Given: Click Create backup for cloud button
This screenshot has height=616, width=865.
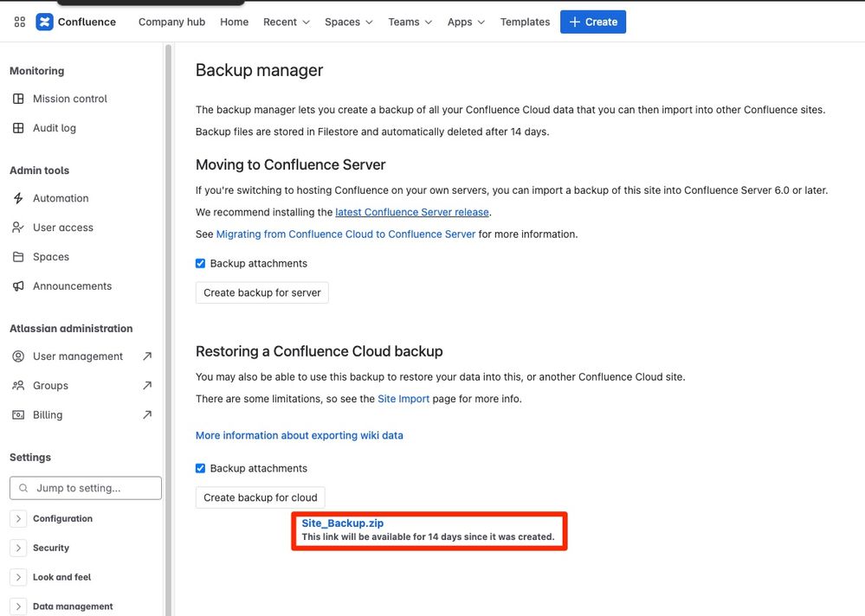Looking at the screenshot, I should (x=261, y=497).
